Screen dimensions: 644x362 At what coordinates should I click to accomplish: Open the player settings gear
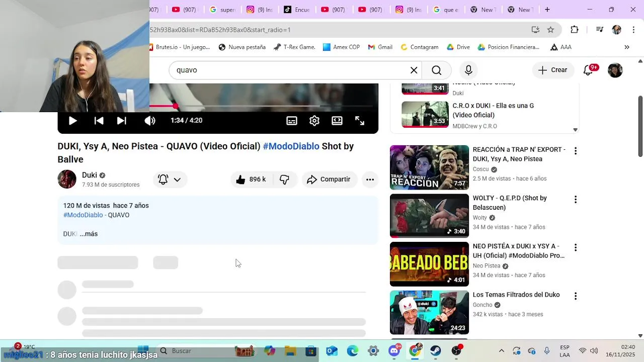click(x=314, y=121)
